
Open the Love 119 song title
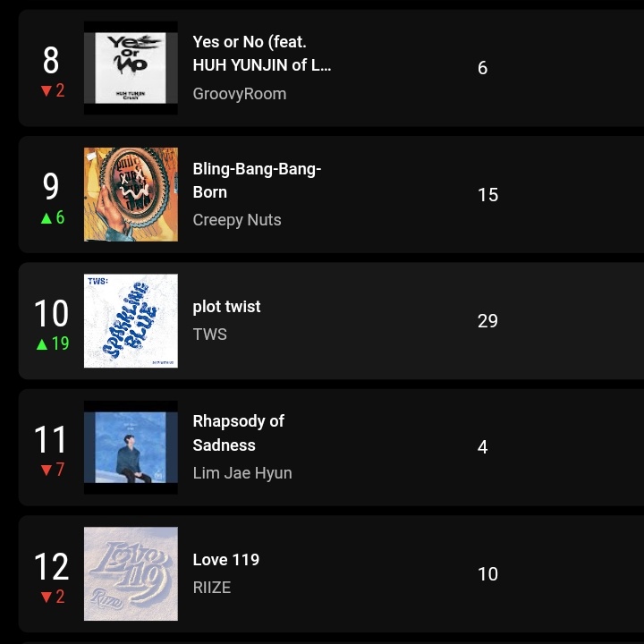[x=225, y=560]
